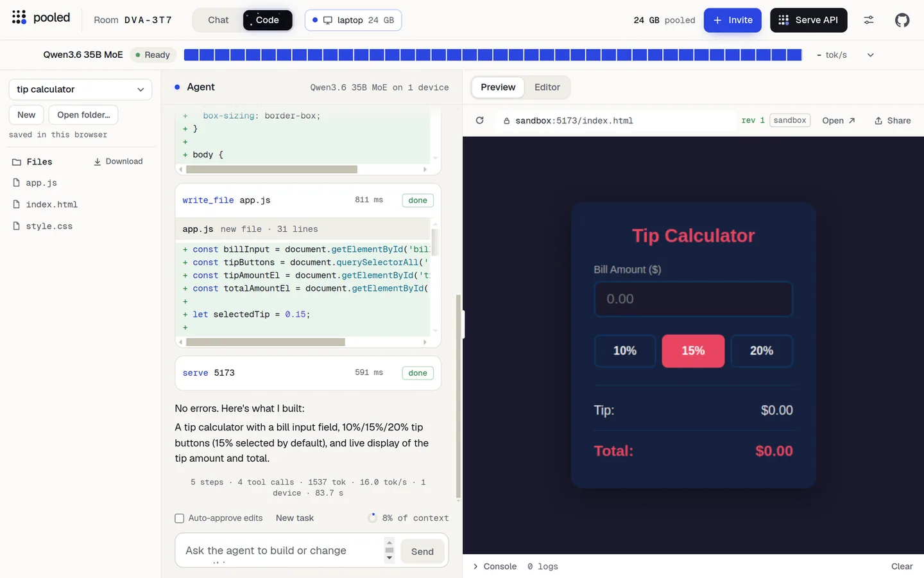Screen dimensions: 924x578
Task: Click the agent panel vertical scrollbar
Action: [x=458, y=396]
